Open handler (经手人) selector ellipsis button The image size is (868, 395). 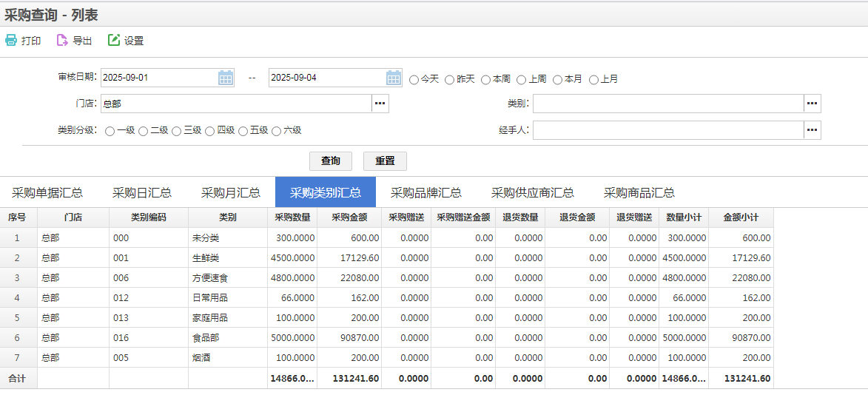[812, 130]
